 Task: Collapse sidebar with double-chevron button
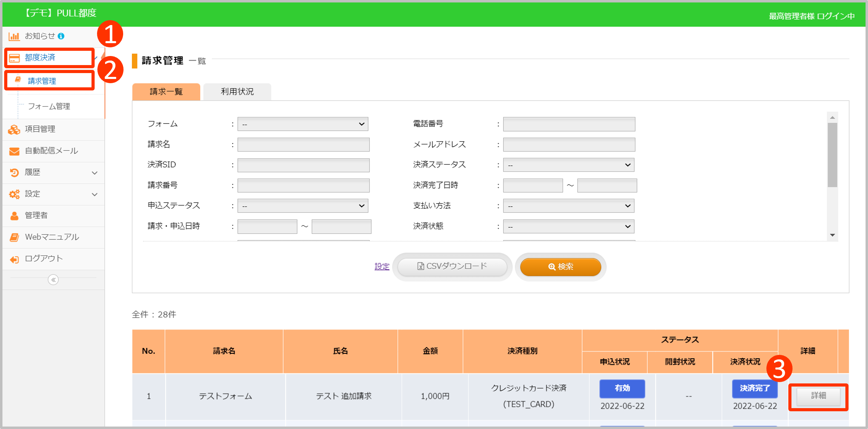(x=53, y=280)
